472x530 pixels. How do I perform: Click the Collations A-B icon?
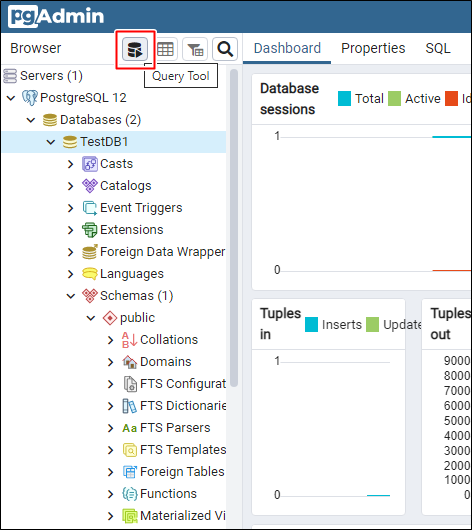click(x=129, y=340)
